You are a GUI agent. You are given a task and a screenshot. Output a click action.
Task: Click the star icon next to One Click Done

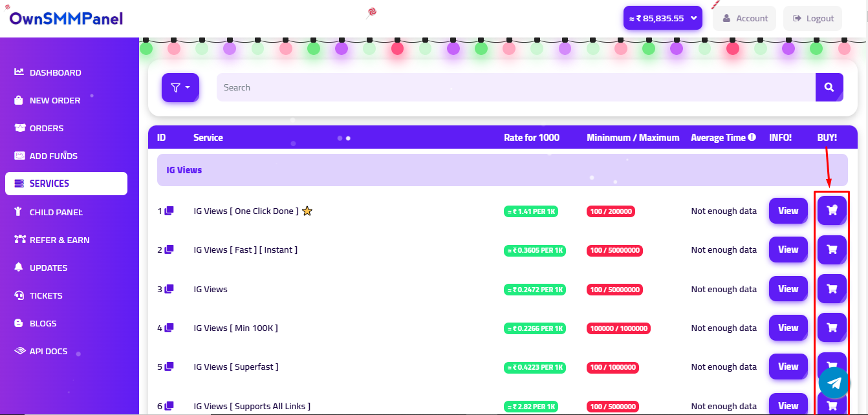click(x=307, y=211)
